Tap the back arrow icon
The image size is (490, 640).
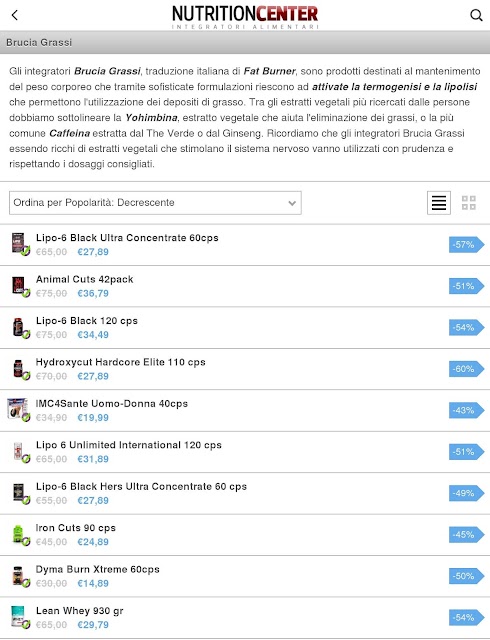(x=15, y=16)
